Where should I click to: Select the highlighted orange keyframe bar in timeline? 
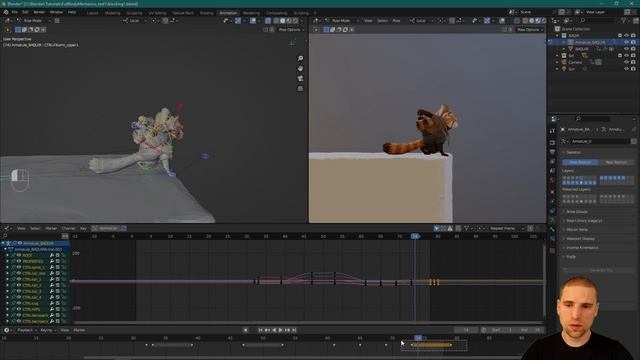pyautogui.click(x=431, y=345)
